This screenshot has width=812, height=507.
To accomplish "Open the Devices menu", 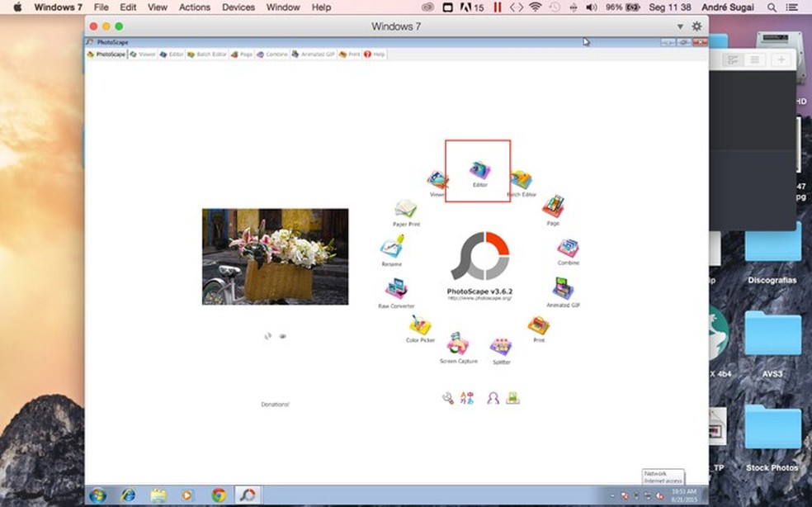I will [x=238, y=7].
